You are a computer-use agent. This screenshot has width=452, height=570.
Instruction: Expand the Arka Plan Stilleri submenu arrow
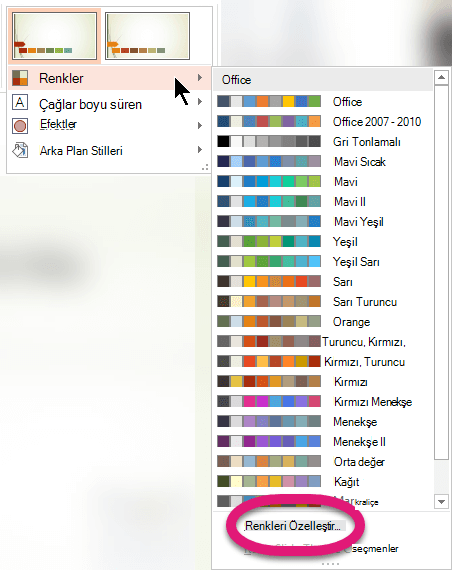[200, 149]
